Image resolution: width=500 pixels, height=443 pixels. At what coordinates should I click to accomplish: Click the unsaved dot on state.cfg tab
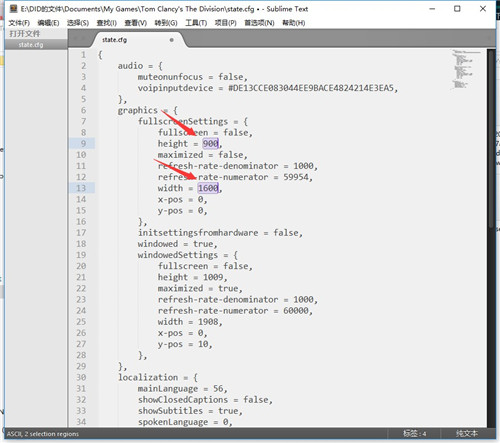(x=172, y=40)
